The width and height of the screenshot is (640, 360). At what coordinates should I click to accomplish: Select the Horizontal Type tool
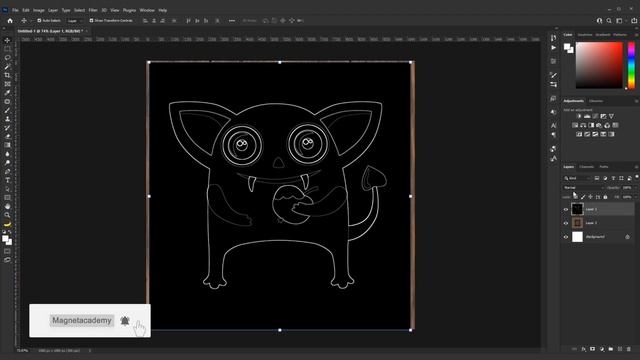click(x=7, y=180)
